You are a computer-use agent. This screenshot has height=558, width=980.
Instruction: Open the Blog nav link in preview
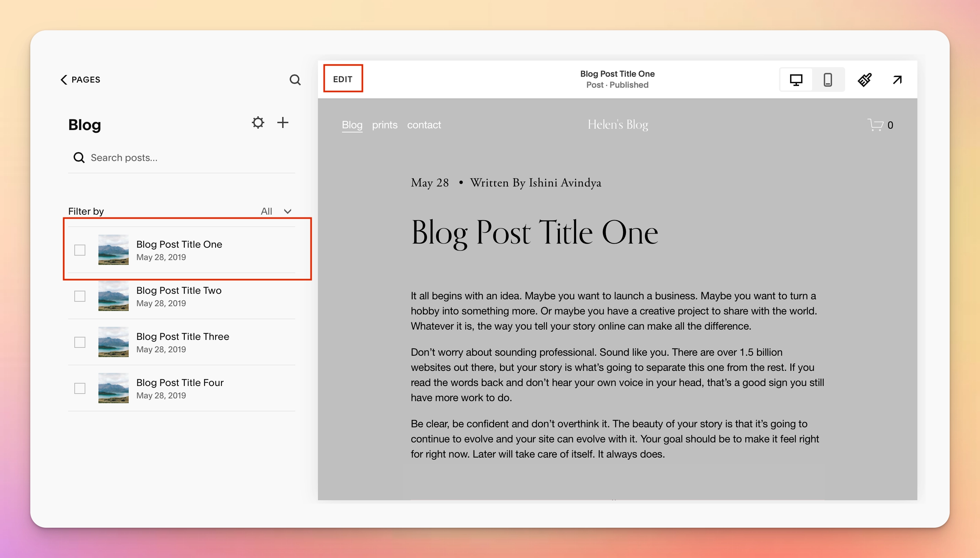coord(352,125)
